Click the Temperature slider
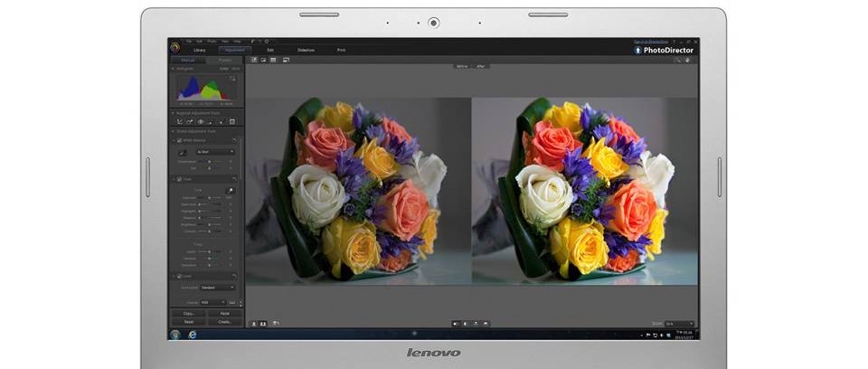Viewport: 868px width, 369px height. pos(211,161)
